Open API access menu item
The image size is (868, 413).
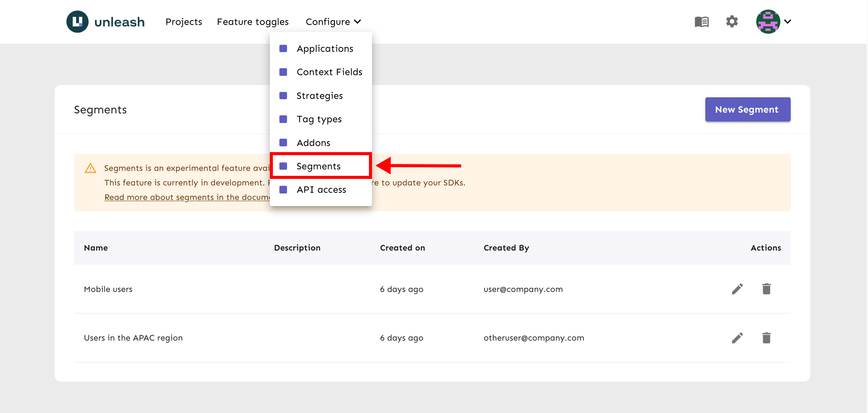point(321,190)
